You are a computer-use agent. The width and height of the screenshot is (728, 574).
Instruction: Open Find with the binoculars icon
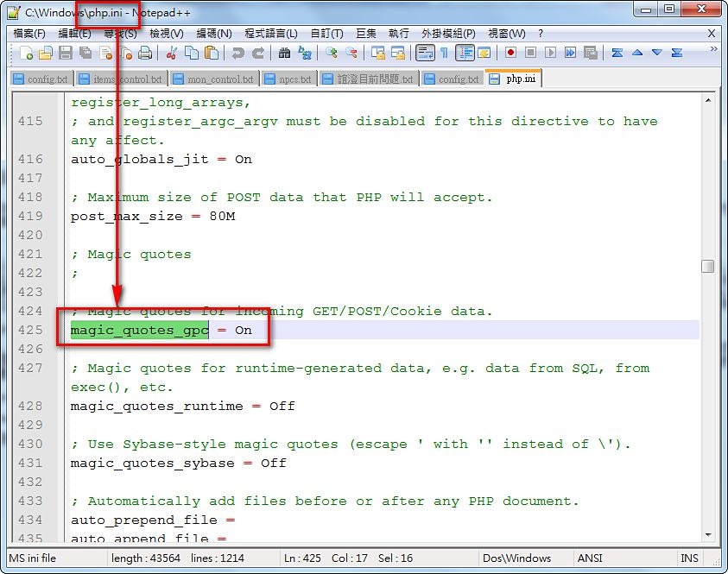285,53
